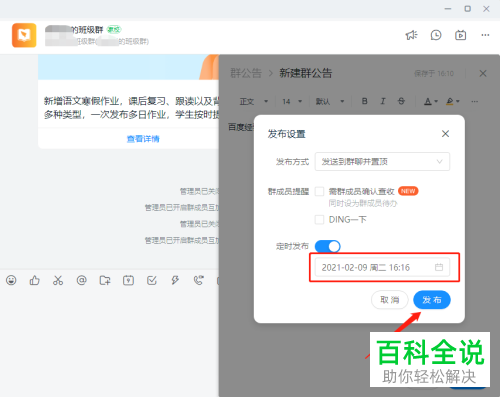The image size is (500, 397).
Task: Open the group announcement megaphone icon
Action: (x=412, y=35)
